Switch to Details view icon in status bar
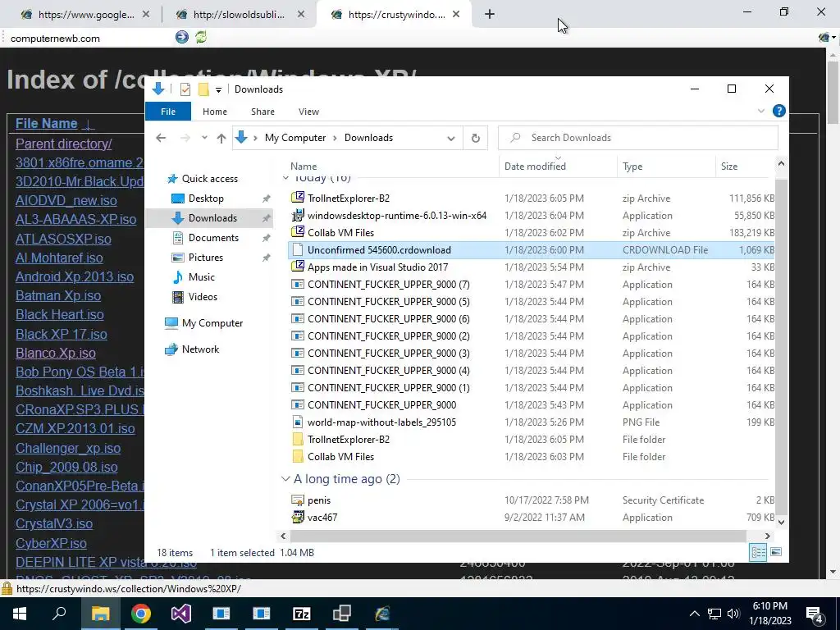Viewport: 840px width, 630px height. pyautogui.click(x=758, y=552)
